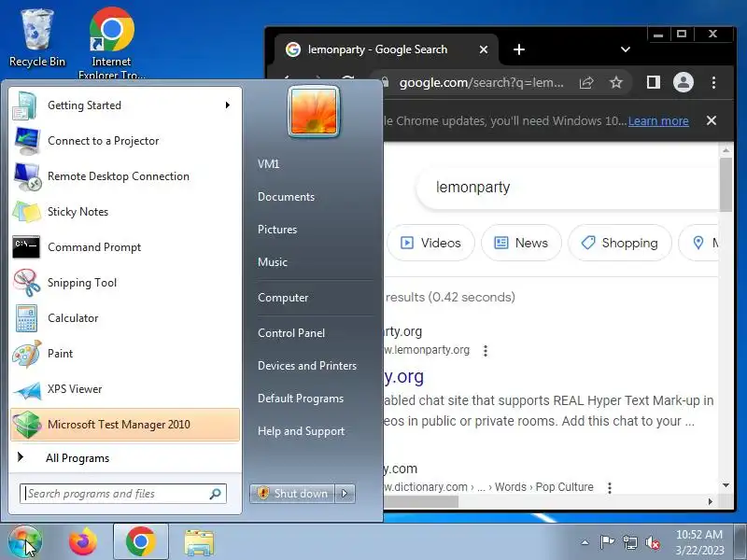Viewport: 747px width, 560px height.
Task: Bookmark this page with the star icon
Action: coord(616,82)
